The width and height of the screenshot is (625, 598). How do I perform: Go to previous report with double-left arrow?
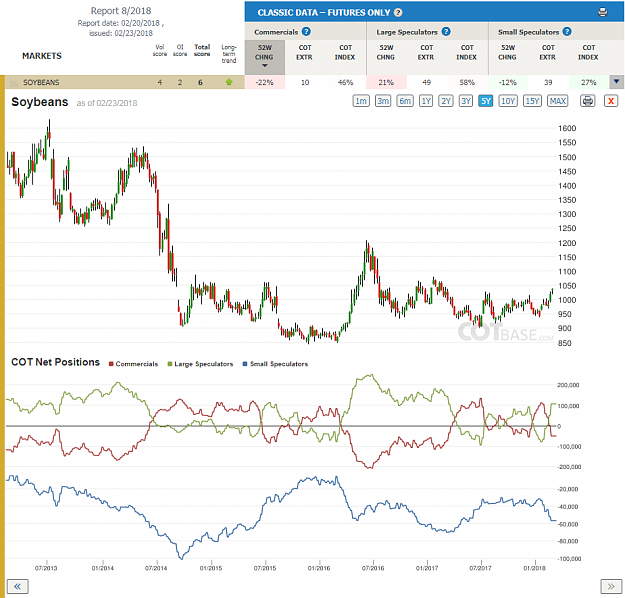point(18,586)
